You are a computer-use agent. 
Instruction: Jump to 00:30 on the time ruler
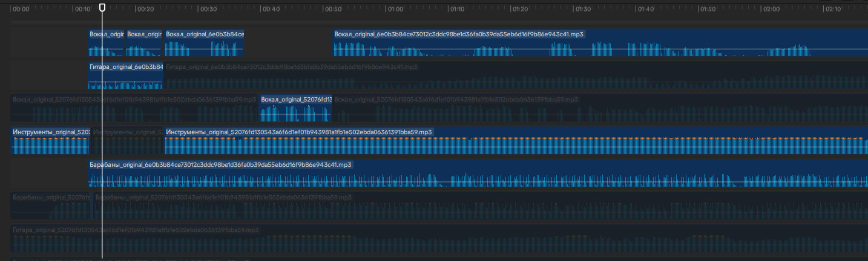pyautogui.click(x=208, y=10)
